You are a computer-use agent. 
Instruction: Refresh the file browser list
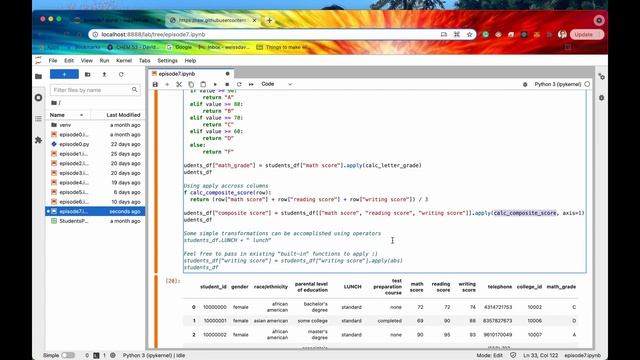[121, 74]
